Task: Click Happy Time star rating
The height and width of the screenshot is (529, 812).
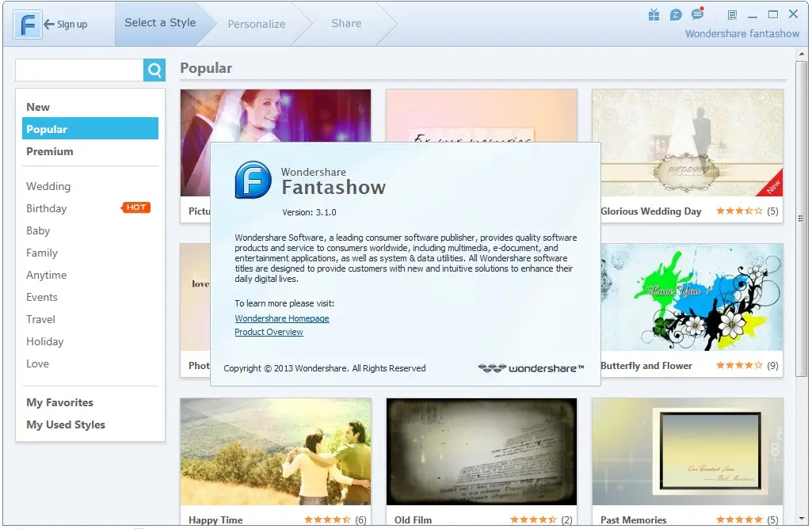Action: click(x=327, y=519)
